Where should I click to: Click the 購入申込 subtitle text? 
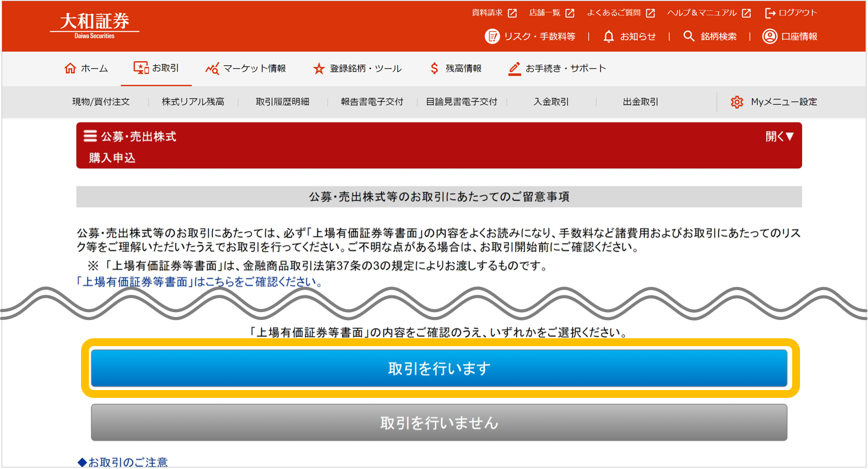(112, 158)
